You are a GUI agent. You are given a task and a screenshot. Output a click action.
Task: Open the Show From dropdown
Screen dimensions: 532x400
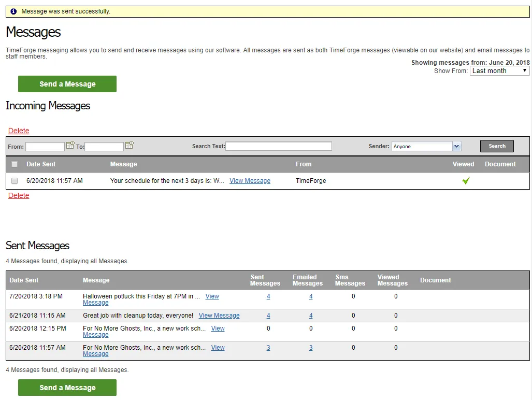499,71
